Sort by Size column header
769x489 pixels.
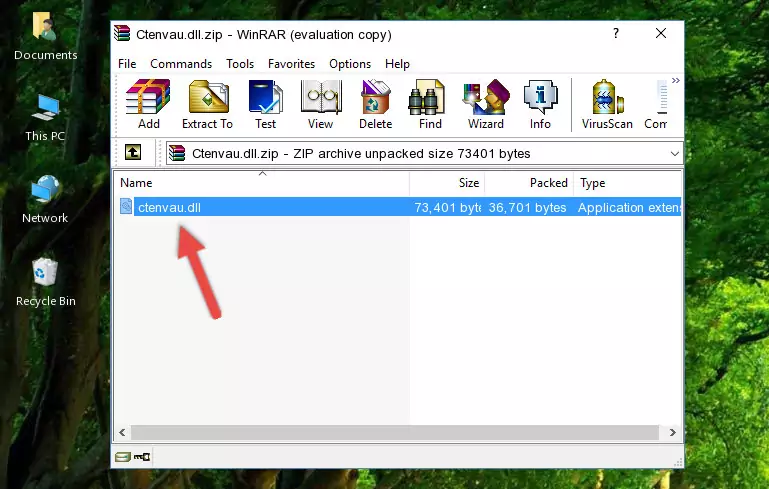pos(447,183)
